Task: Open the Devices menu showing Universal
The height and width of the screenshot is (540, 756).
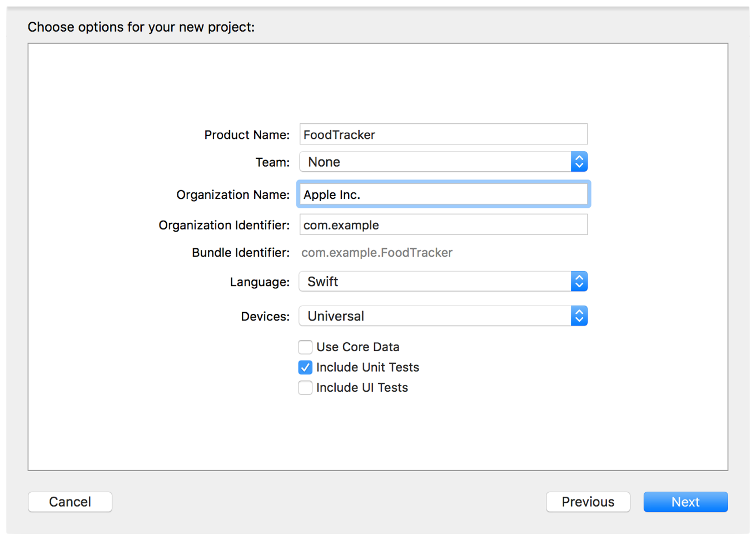Action: 435,316
